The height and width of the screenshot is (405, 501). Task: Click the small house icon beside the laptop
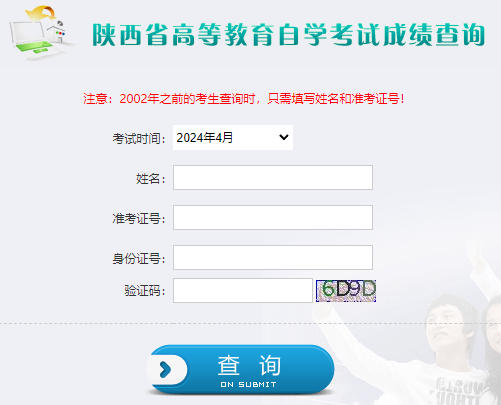57,32
